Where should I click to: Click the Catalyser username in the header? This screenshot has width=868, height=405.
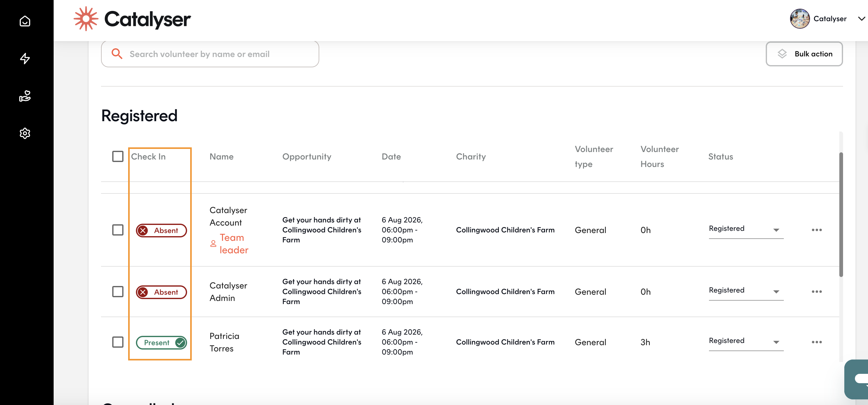(x=830, y=19)
